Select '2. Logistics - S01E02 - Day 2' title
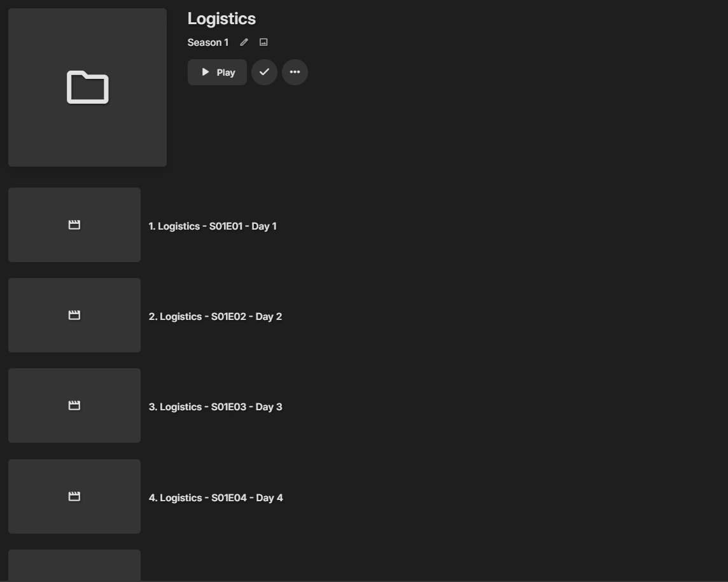This screenshot has width=728, height=582. click(216, 317)
